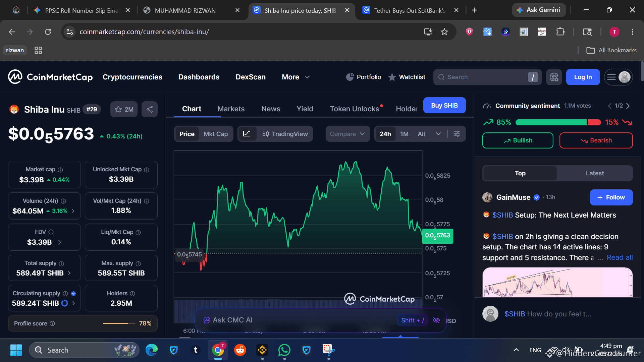
Task: Open the Yield tab
Action: pyautogui.click(x=305, y=109)
